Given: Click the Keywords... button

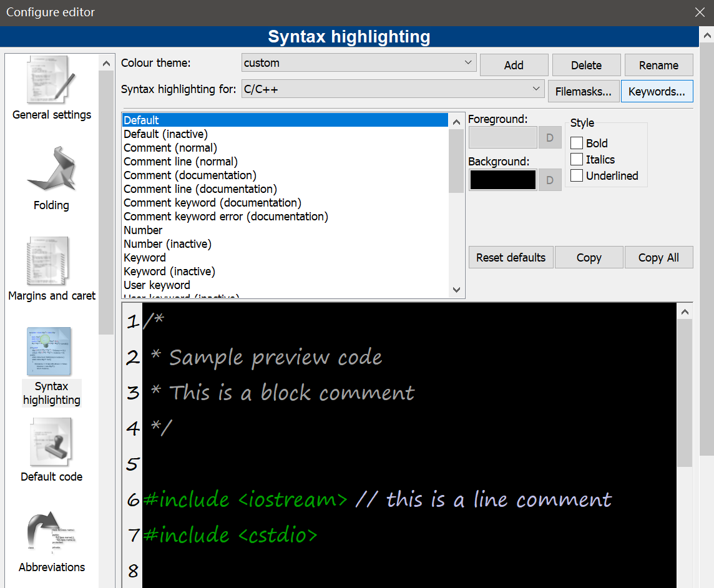Looking at the screenshot, I should [x=657, y=92].
